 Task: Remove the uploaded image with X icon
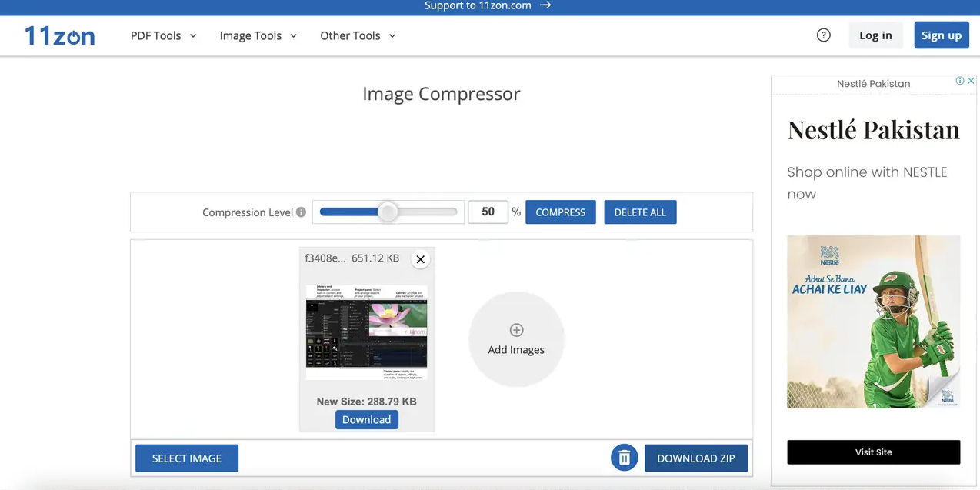420,259
